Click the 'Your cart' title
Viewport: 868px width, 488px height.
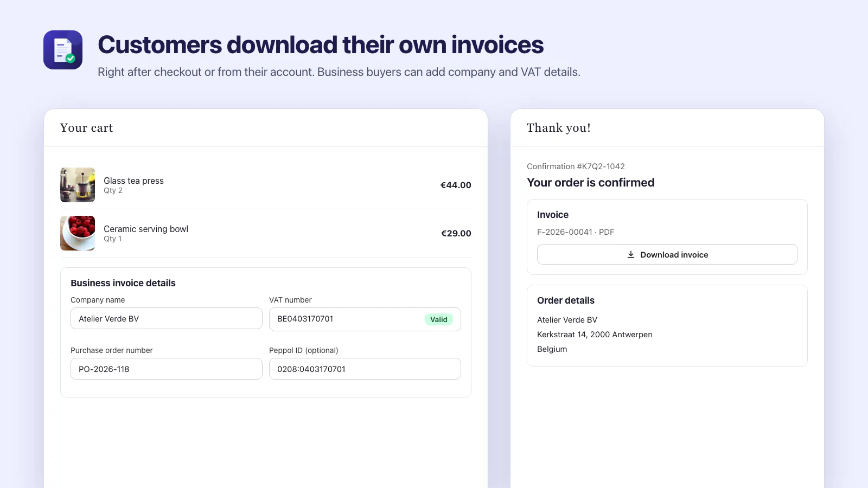(x=87, y=128)
